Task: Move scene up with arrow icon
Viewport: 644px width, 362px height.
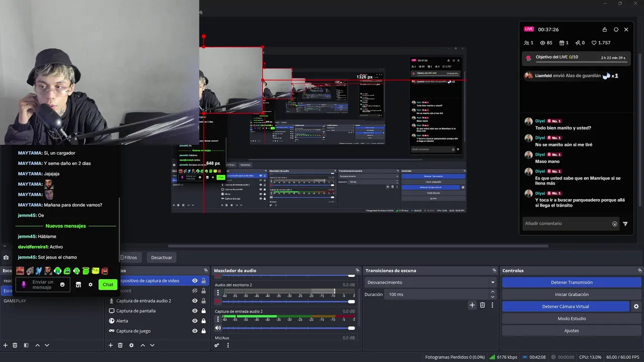Action: click(x=37, y=345)
